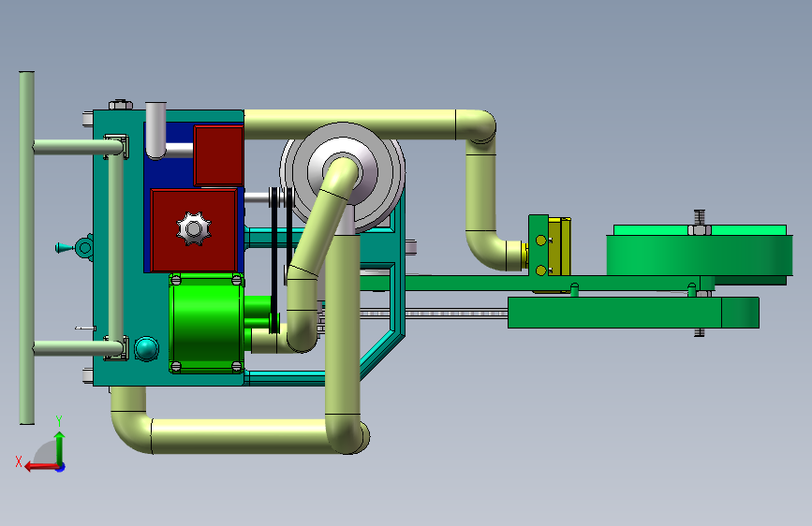Click the red X axis arrow of triad

click(x=41, y=466)
